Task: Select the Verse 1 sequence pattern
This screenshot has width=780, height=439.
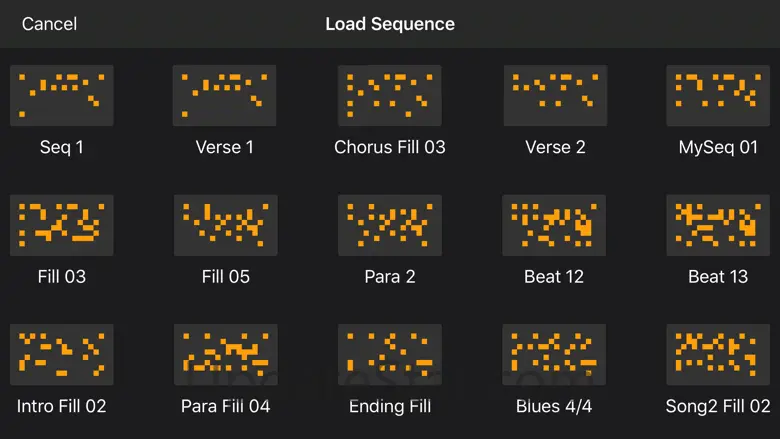Action: [225, 95]
